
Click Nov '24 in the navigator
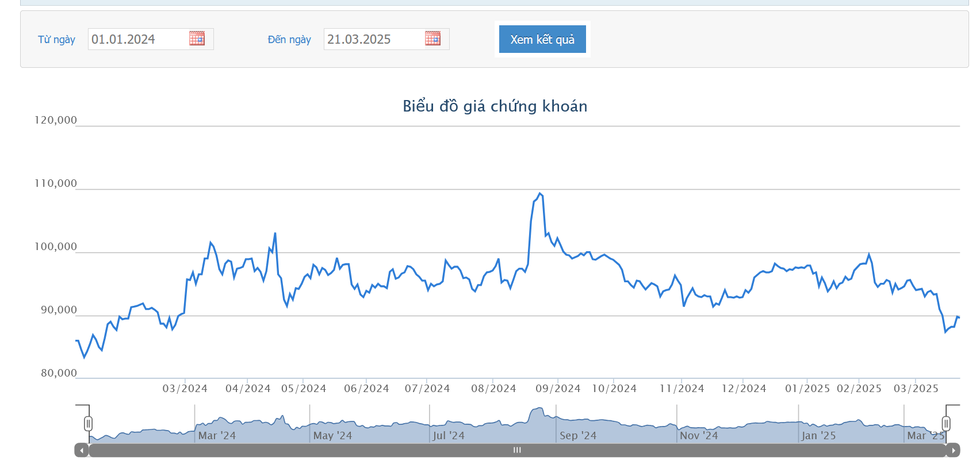click(699, 436)
